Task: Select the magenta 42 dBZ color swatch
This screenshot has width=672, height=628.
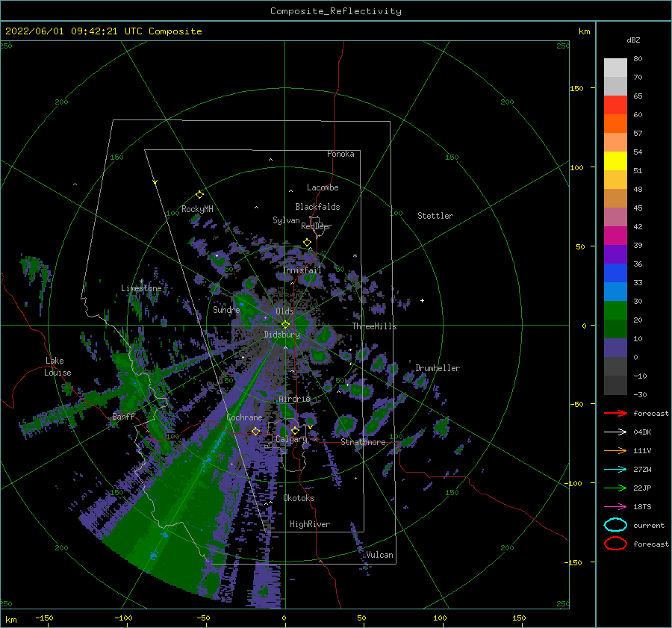Action: (x=615, y=236)
